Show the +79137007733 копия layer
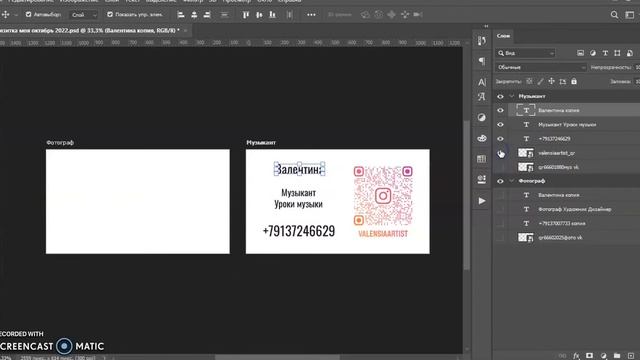640x360 pixels. click(500, 224)
